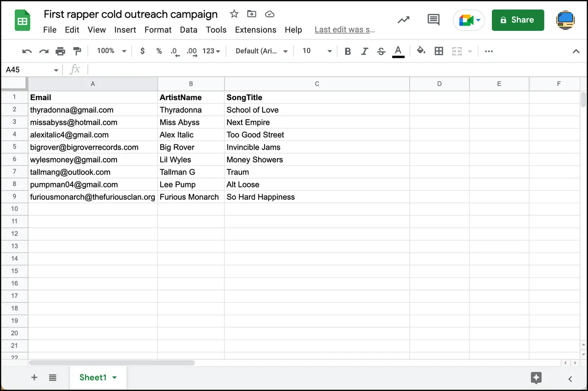Click the Last edit was link
This screenshot has width=588, height=391.
coord(345,30)
